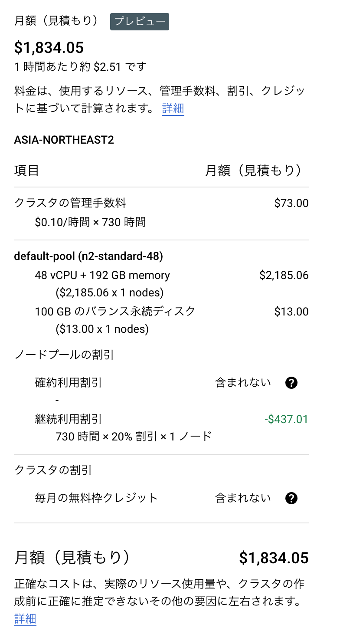Open the 詳細 link under pricing description
Screen dimensions: 340x644
[x=173, y=108]
